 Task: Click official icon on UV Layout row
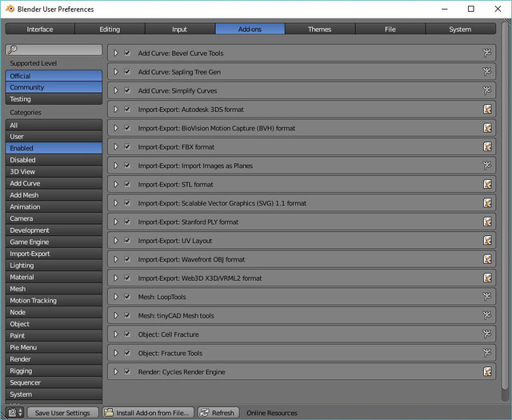[487, 240]
